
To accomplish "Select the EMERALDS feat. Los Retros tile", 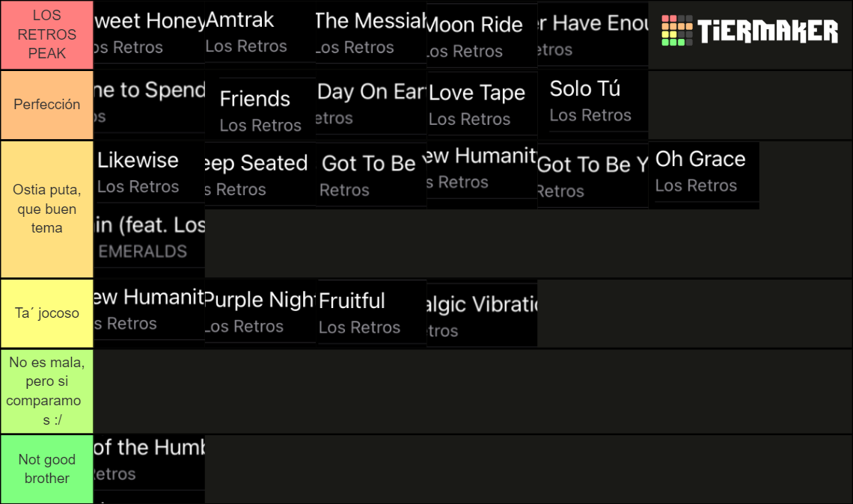I will click(x=149, y=238).
